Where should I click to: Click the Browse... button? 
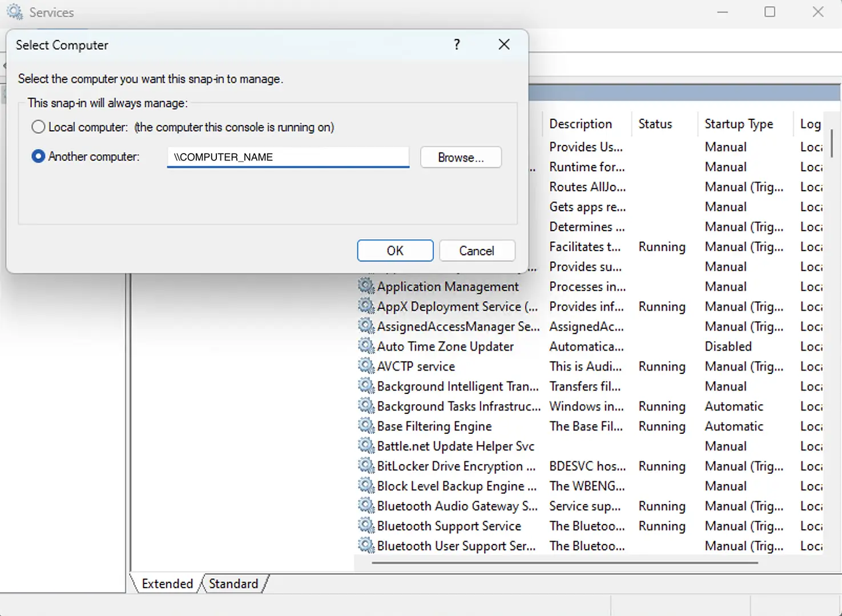coord(461,158)
